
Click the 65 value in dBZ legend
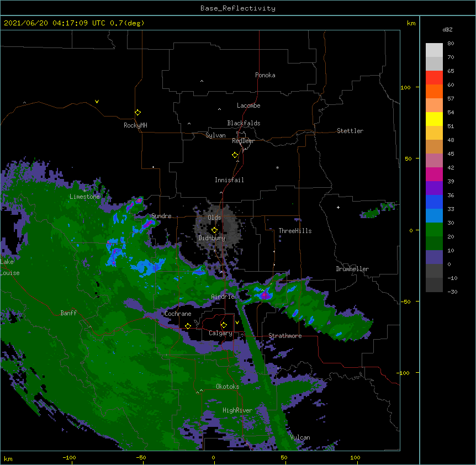coord(451,71)
